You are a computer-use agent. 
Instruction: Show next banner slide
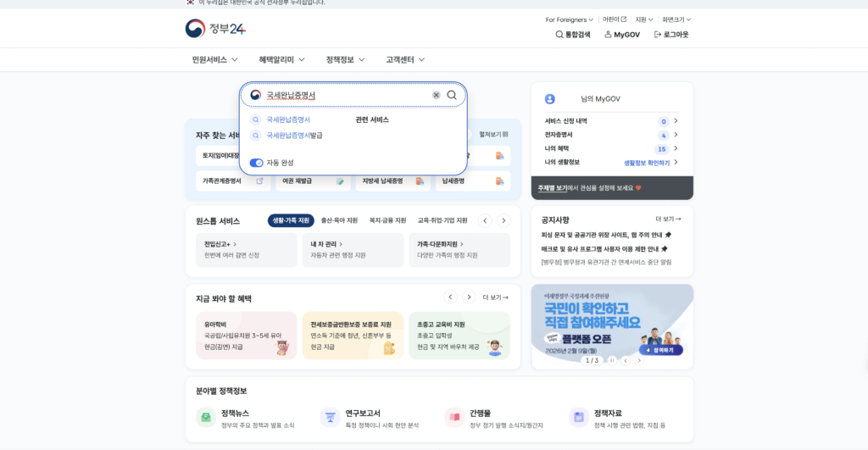tap(639, 360)
